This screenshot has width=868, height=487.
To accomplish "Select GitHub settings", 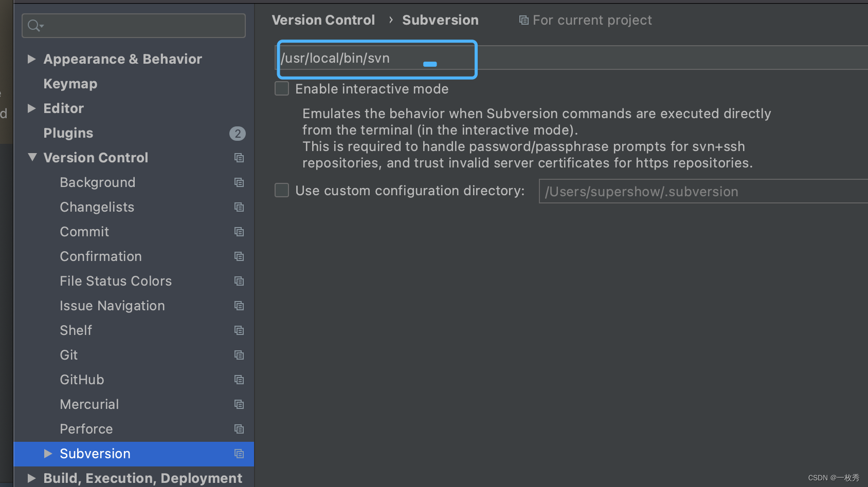I will tap(82, 380).
